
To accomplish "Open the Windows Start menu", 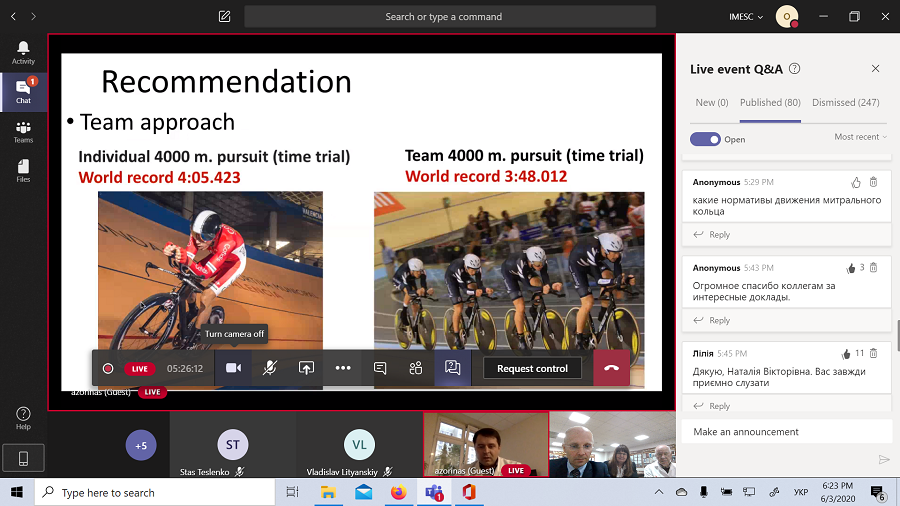I will [17, 492].
